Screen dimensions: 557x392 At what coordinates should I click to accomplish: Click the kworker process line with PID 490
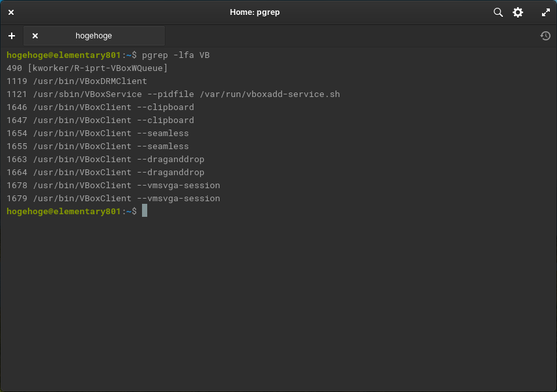click(87, 68)
